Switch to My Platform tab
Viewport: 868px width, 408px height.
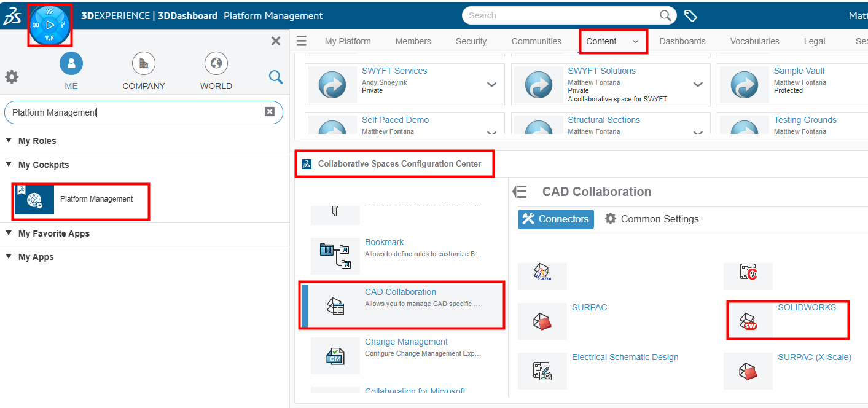pyautogui.click(x=348, y=41)
